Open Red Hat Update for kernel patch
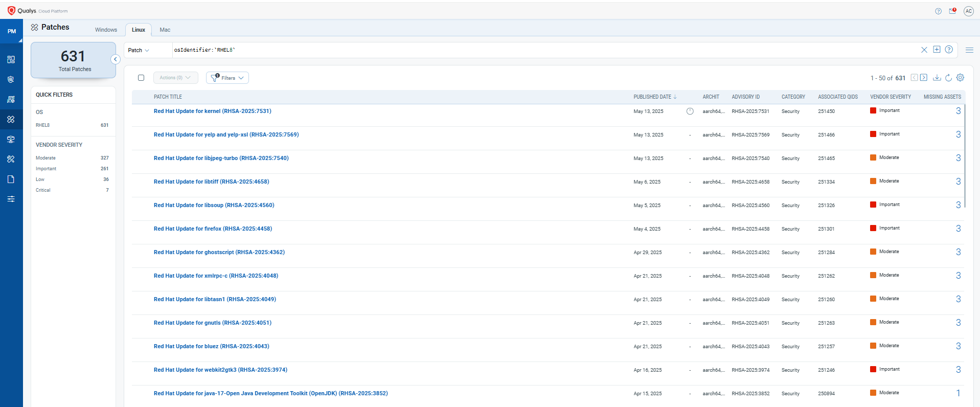 [212, 111]
